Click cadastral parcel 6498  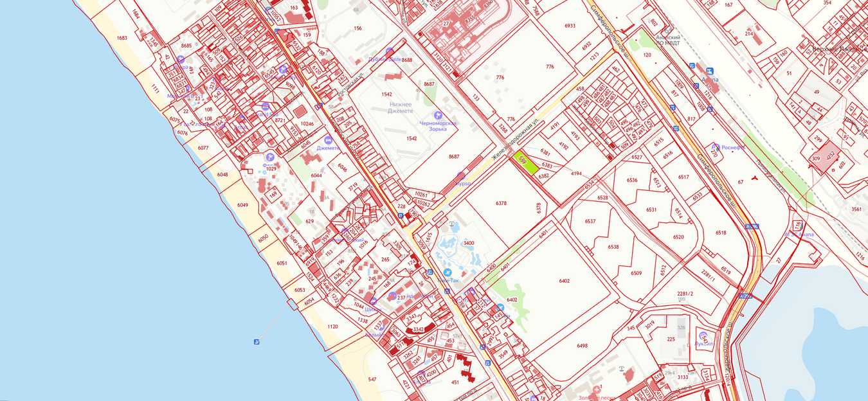(x=582, y=346)
